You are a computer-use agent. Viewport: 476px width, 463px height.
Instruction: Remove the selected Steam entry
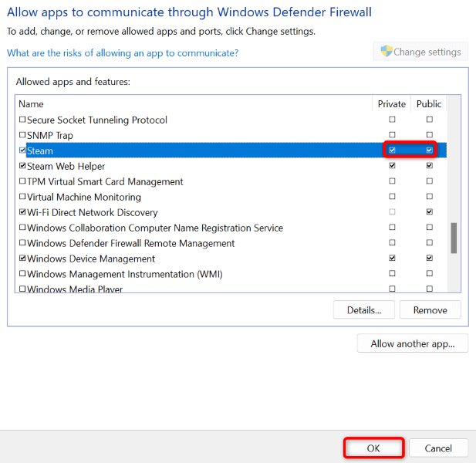pyautogui.click(x=430, y=310)
